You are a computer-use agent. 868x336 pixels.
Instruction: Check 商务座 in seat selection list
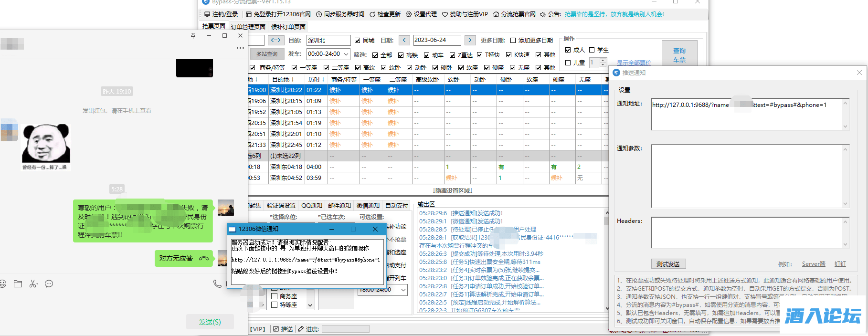pyautogui.click(x=275, y=296)
